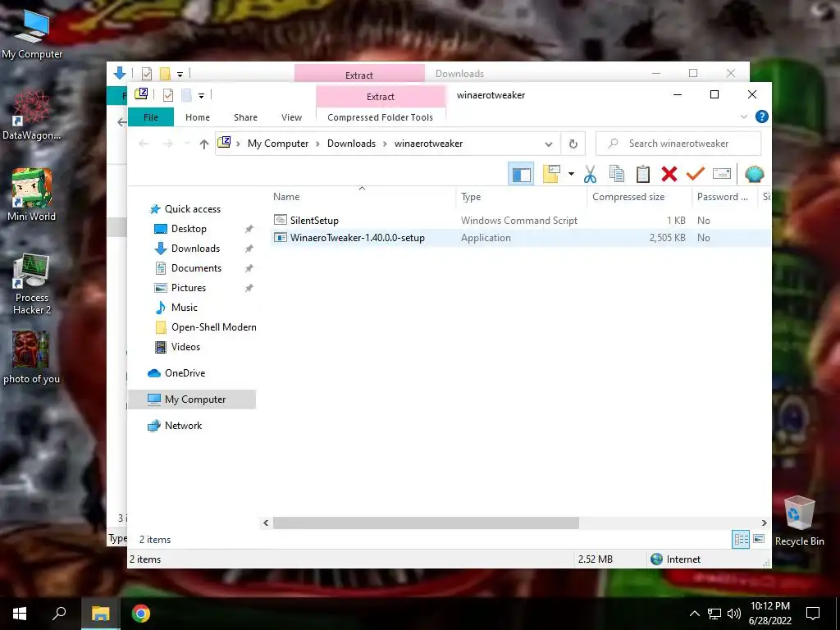Open Google Chrome from the taskbar
This screenshot has width=840, height=630.
(x=141, y=613)
